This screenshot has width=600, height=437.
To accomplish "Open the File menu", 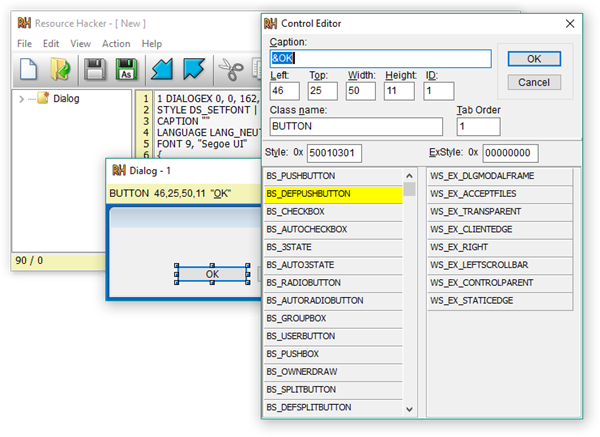I will (x=24, y=44).
